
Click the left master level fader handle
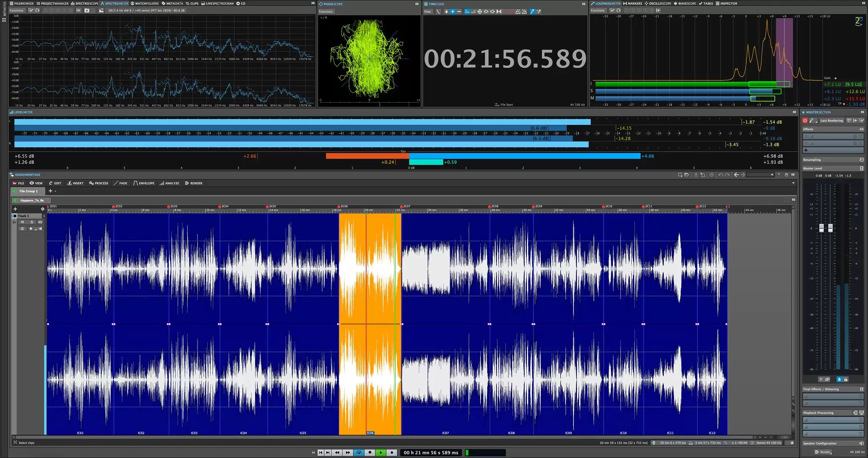(x=821, y=228)
